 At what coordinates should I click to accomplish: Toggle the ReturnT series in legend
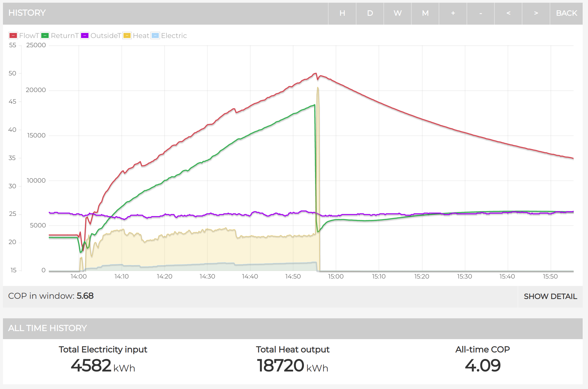coord(64,36)
